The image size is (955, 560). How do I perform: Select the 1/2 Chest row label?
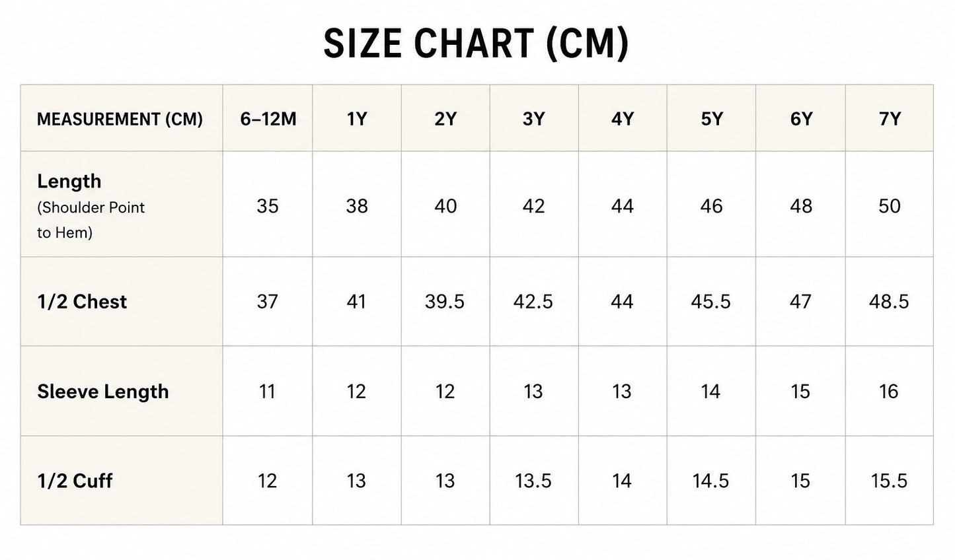[x=82, y=302]
